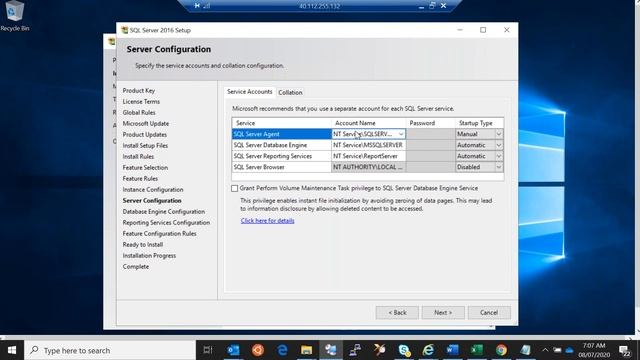This screenshot has width=640, height=360.
Task: Click the Microsoft Update step in sidebar
Action: coord(146,124)
